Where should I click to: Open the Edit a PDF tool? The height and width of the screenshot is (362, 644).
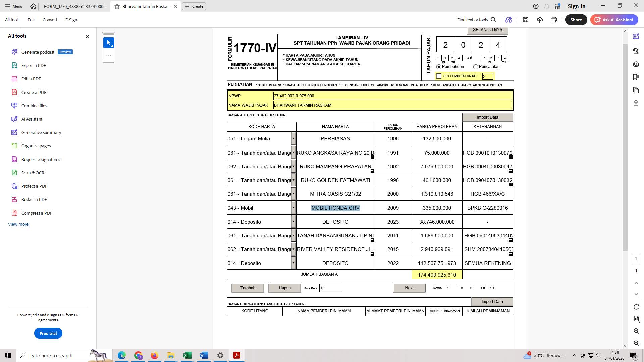(x=32, y=79)
